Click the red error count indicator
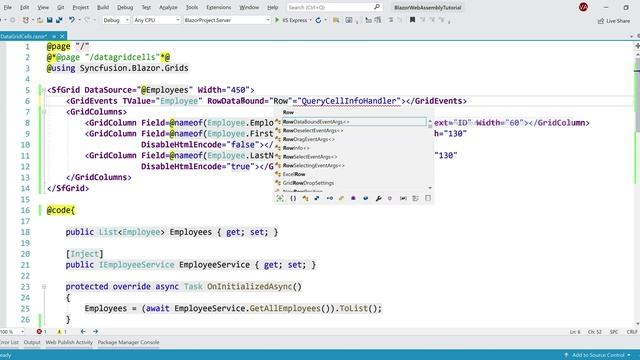 (x=41, y=332)
